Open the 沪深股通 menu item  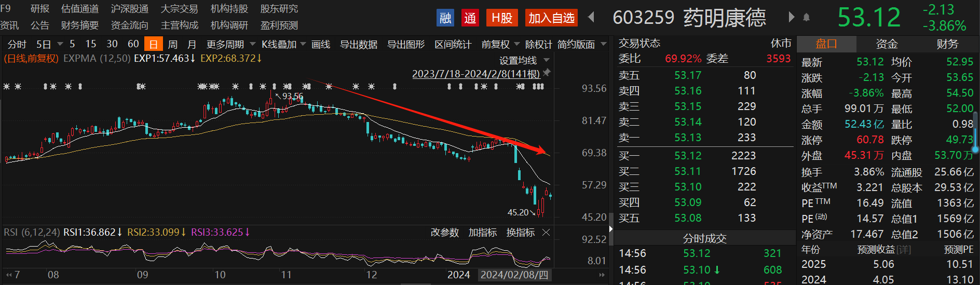pos(130,9)
